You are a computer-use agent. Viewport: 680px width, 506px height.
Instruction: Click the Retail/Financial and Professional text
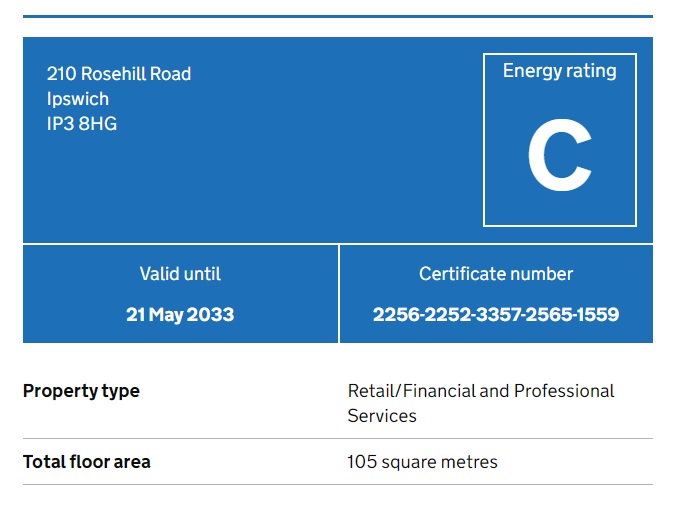tap(481, 391)
